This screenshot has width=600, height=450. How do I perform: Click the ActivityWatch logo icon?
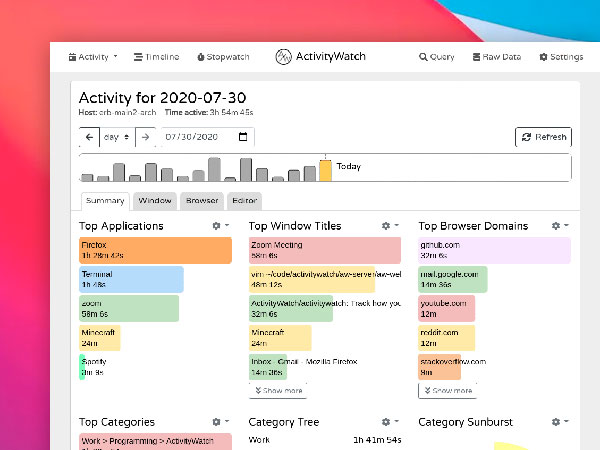pyautogui.click(x=284, y=57)
